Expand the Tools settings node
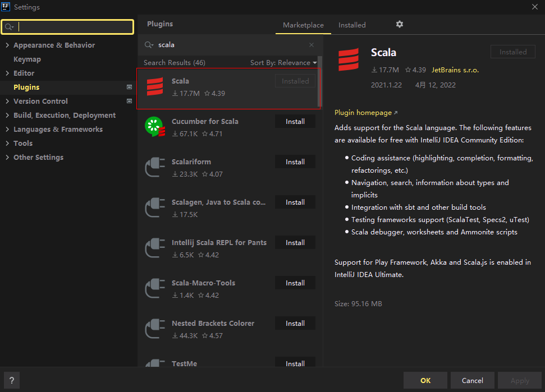The width and height of the screenshot is (545, 392). point(7,143)
